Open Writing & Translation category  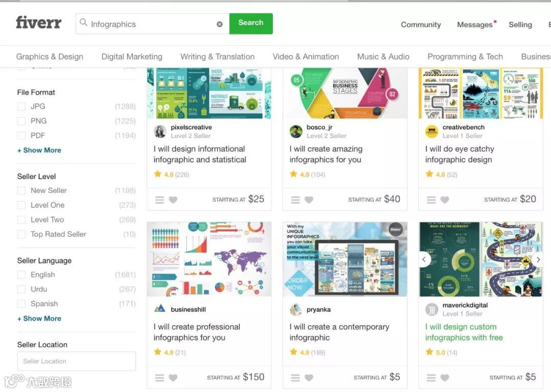217,57
